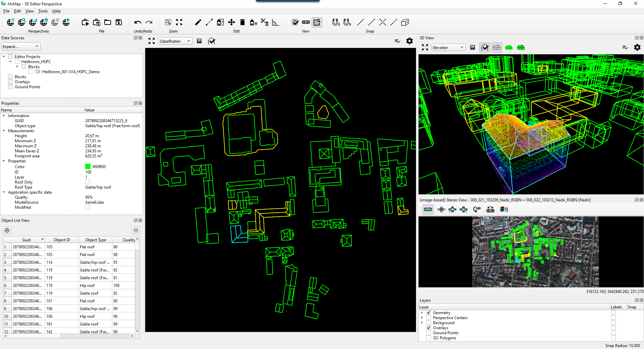Activate the four-arrow move tool
The image size is (644, 349).
(x=231, y=22)
